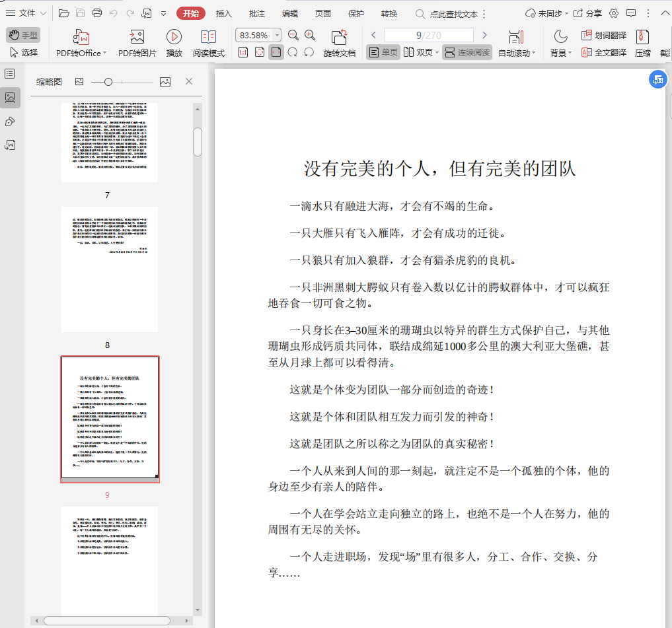
Task: Click the actual size 1:1 icon
Action: coord(243,52)
